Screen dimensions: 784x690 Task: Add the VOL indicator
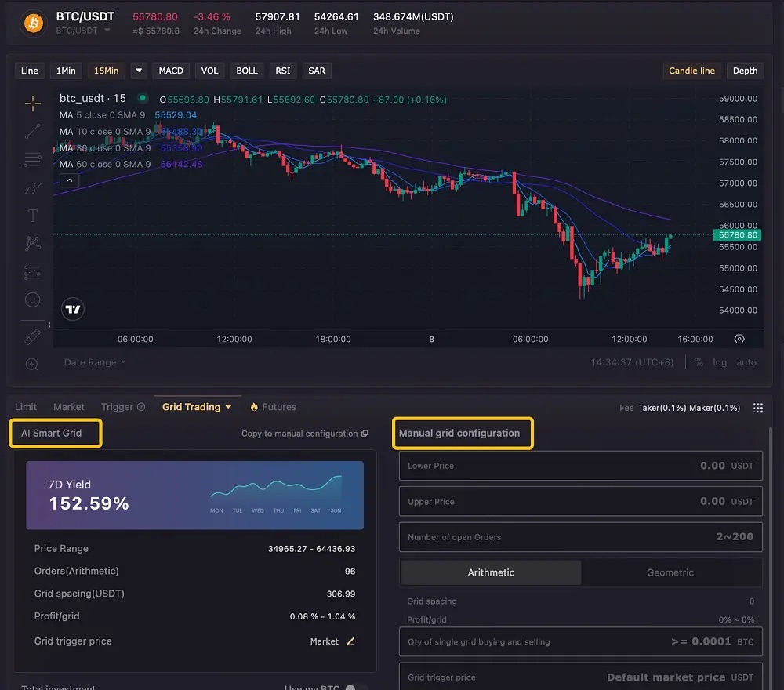click(209, 71)
